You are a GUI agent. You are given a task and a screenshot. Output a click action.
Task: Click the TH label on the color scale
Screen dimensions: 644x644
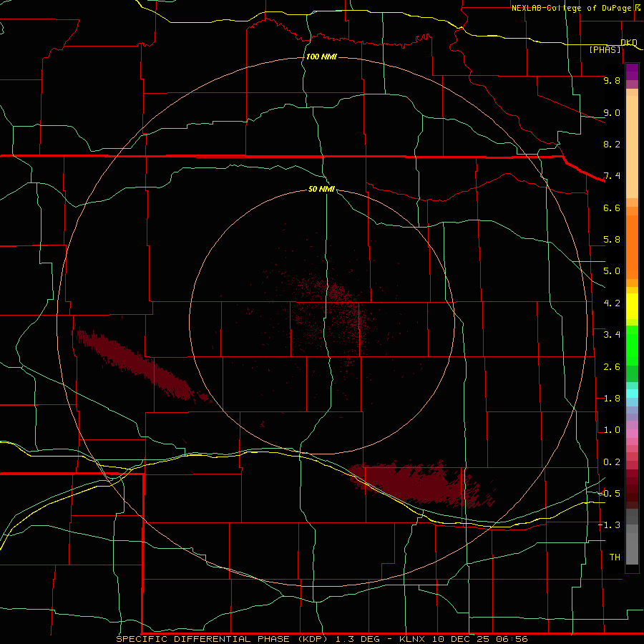coord(615,557)
